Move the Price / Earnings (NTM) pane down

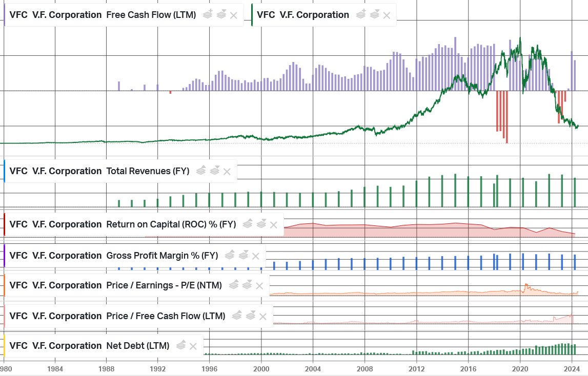(247, 285)
